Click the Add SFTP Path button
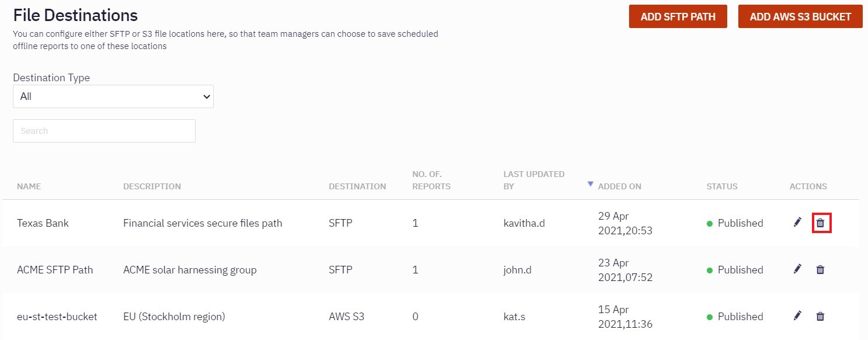868x340 pixels. (678, 16)
